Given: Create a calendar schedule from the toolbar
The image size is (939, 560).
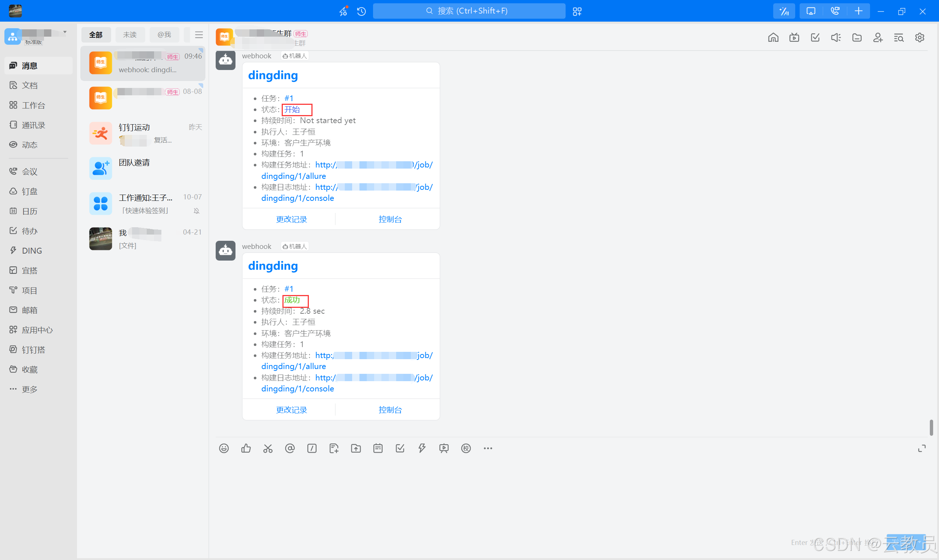Looking at the screenshot, I should [378, 448].
